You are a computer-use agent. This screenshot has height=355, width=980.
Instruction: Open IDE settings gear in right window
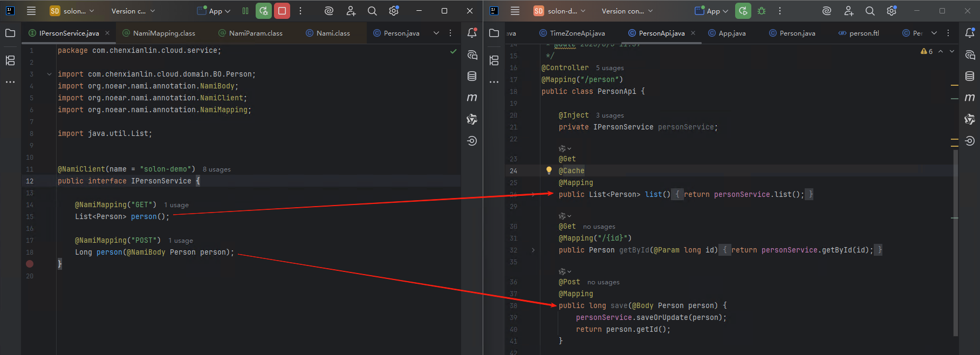[x=892, y=11]
